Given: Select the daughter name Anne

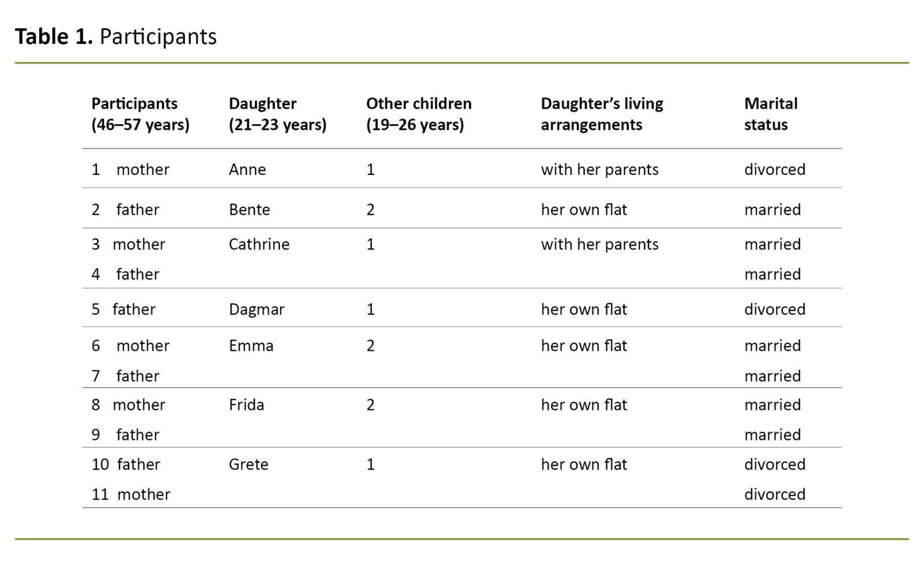Looking at the screenshot, I should tap(247, 170).
